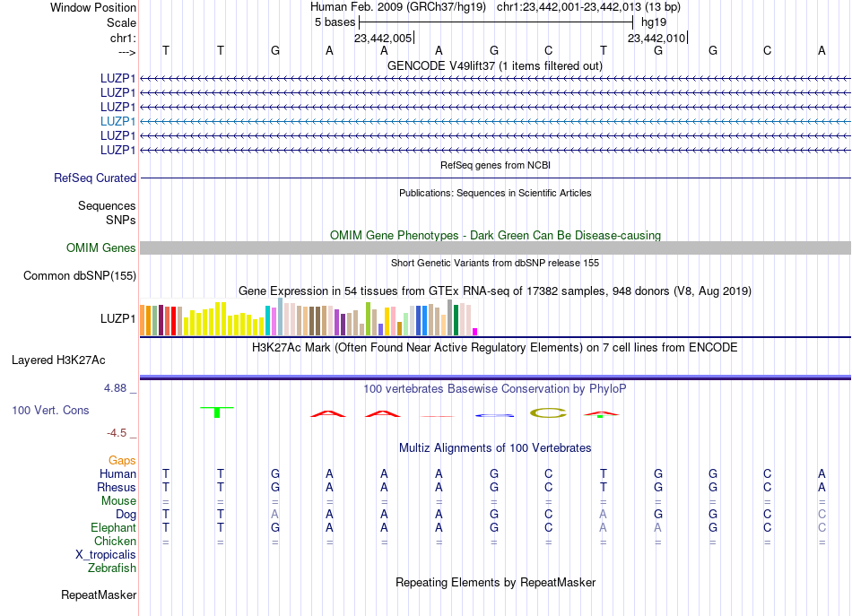Open 'Multiz Alignments of 100 Vertebrates' title
Screen dimensions: 852x616
[495, 447]
